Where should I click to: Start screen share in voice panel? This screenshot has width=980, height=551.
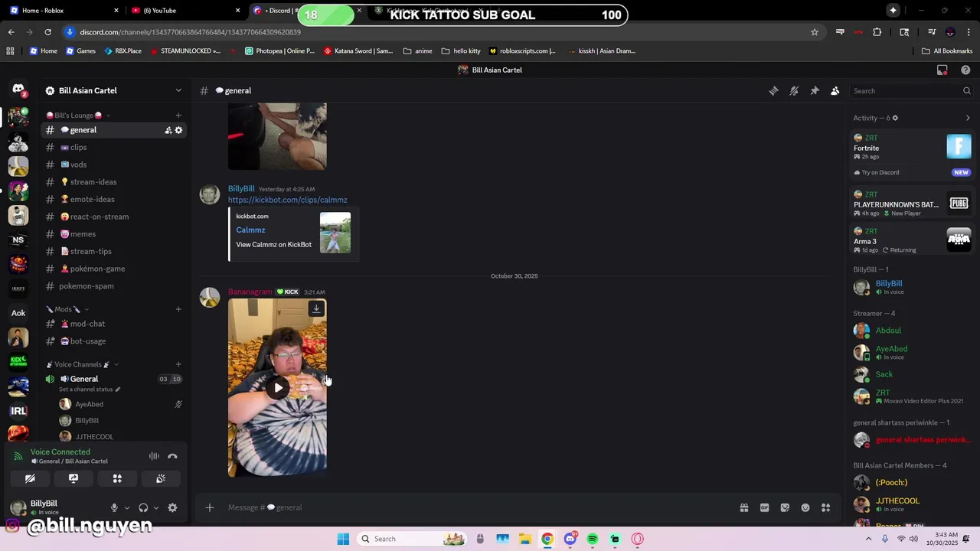pos(73,478)
